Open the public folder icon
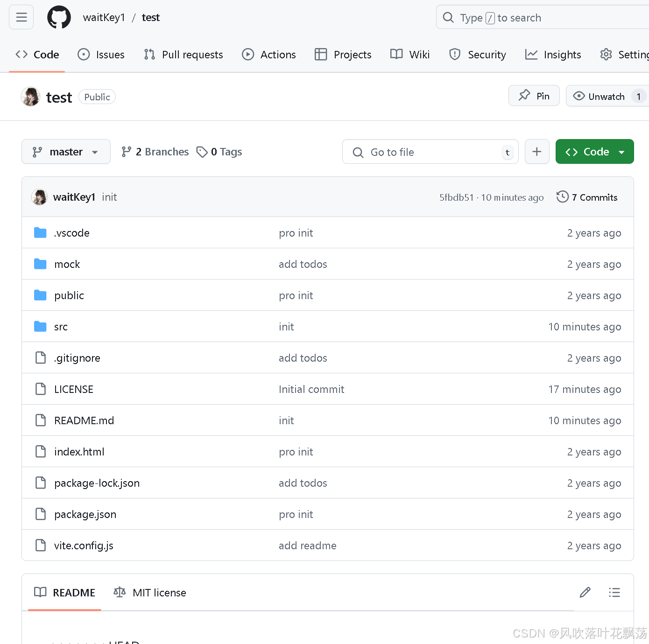This screenshot has height=644, width=649. click(41, 295)
